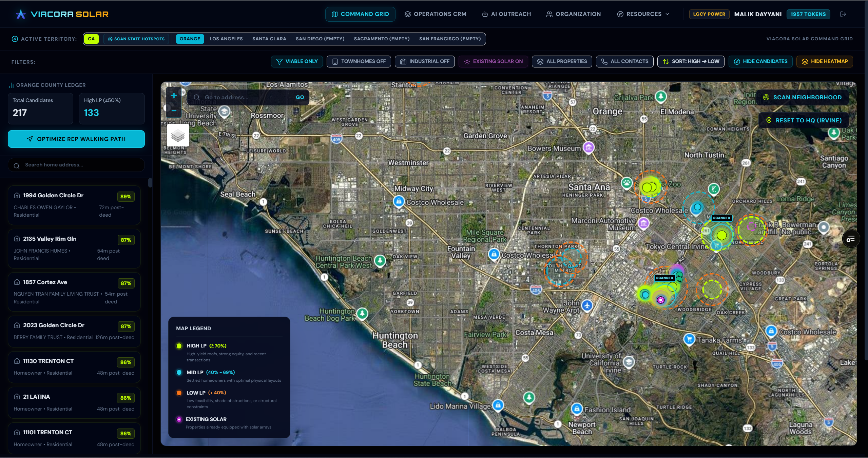Select Sacramento (Empty) territory

pyautogui.click(x=382, y=39)
